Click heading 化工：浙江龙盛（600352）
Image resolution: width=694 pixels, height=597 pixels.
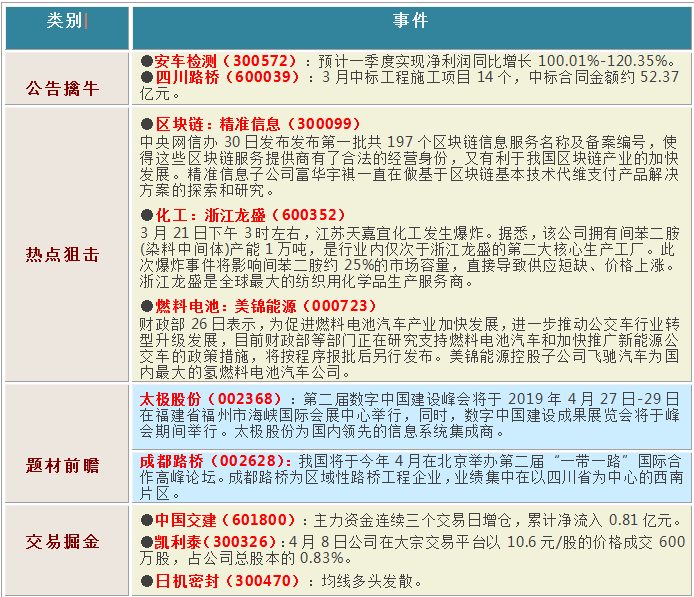[x=250, y=215]
